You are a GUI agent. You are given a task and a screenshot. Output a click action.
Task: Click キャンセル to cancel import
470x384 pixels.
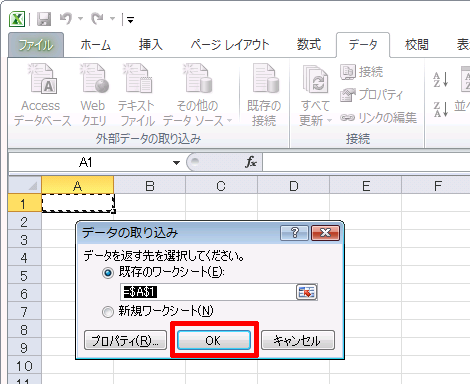pos(298,340)
